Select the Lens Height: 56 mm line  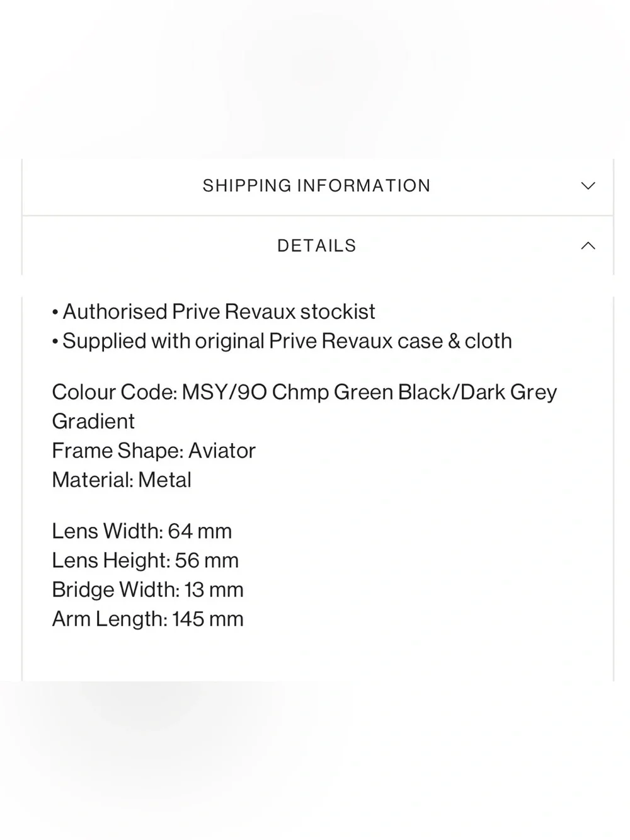click(146, 560)
